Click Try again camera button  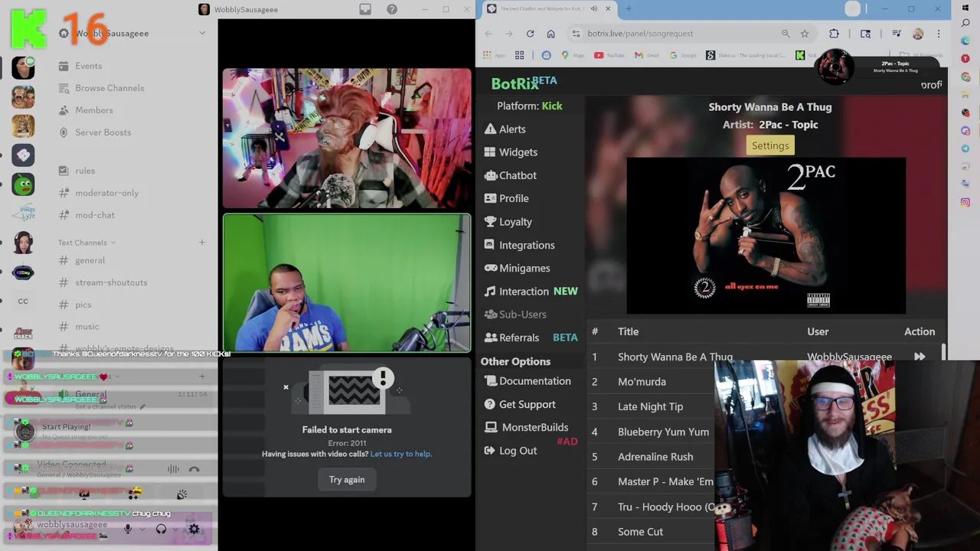coord(347,480)
